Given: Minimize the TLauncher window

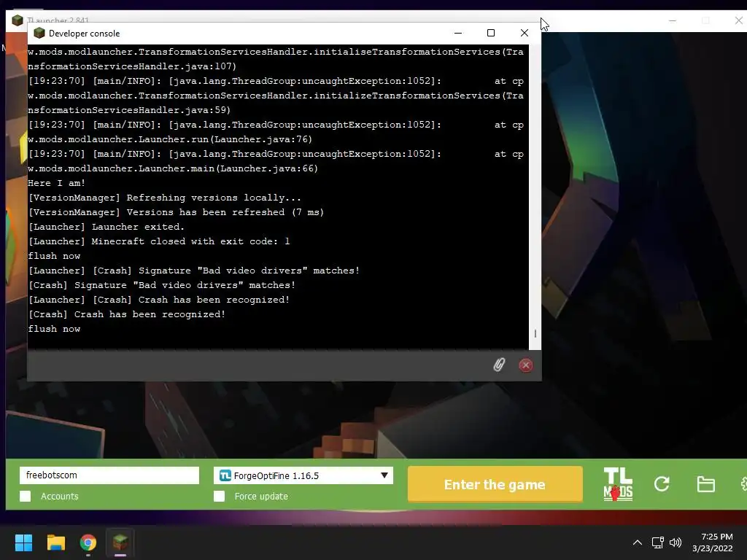Looking at the screenshot, I should click(672, 20).
